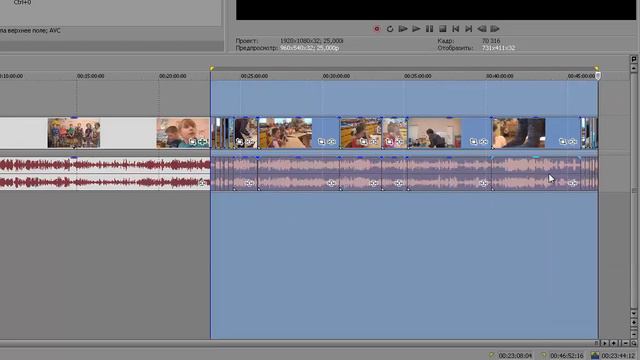Viewport: 640px width, 360px height.
Task: Click the loop region start marker
Action: (x=212, y=69)
